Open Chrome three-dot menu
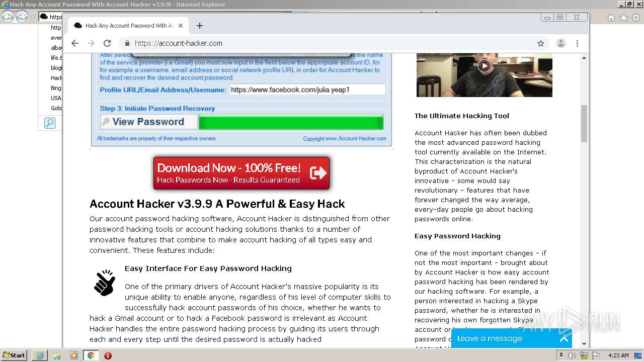This screenshot has height=362, width=644. pyautogui.click(x=578, y=43)
